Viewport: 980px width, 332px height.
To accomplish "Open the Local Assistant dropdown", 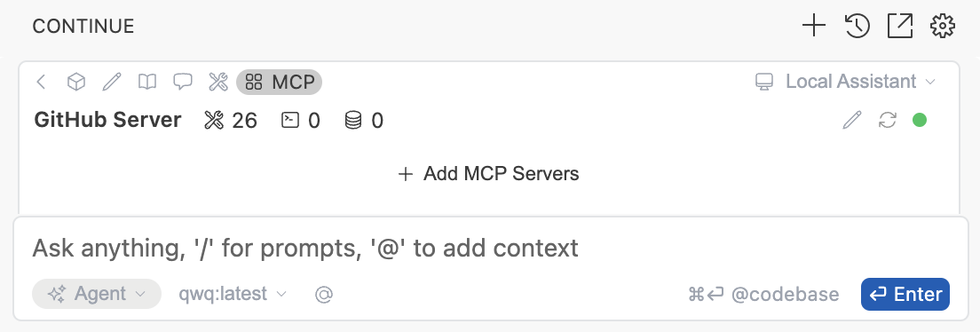I will [x=846, y=82].
